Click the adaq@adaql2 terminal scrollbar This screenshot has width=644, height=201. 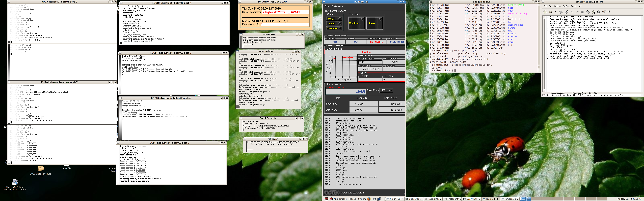(x=539, y=38)
